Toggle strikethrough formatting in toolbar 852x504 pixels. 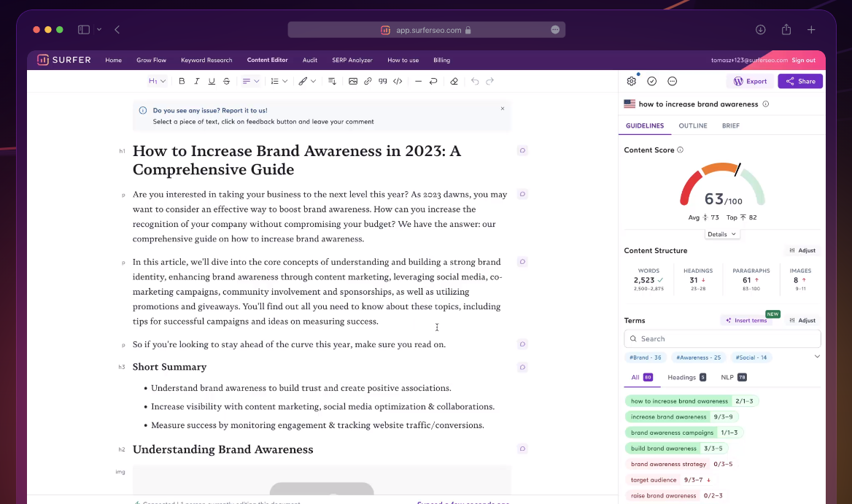(227, 82)
